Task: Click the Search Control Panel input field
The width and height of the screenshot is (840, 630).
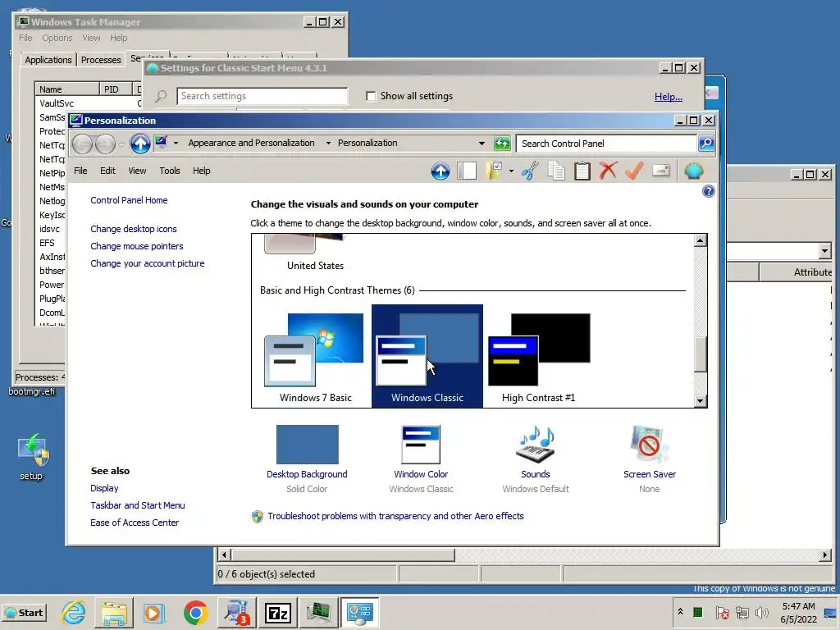Action: click(x=607, y=144)
